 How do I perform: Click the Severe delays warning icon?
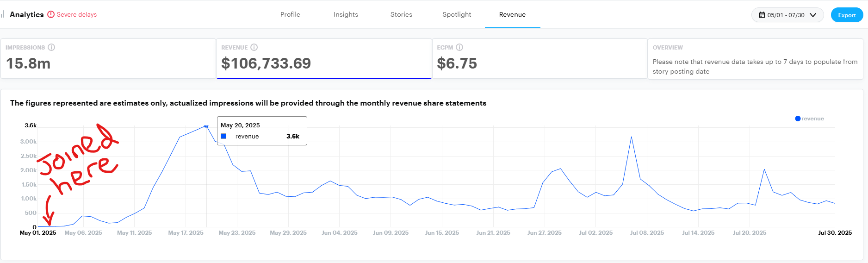[x=51, y=14]
